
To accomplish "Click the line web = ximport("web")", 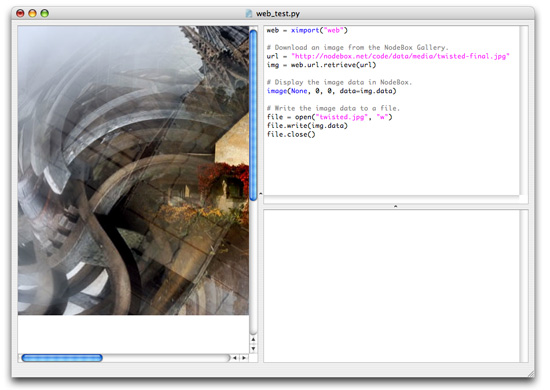I will (x=307, y=30).
